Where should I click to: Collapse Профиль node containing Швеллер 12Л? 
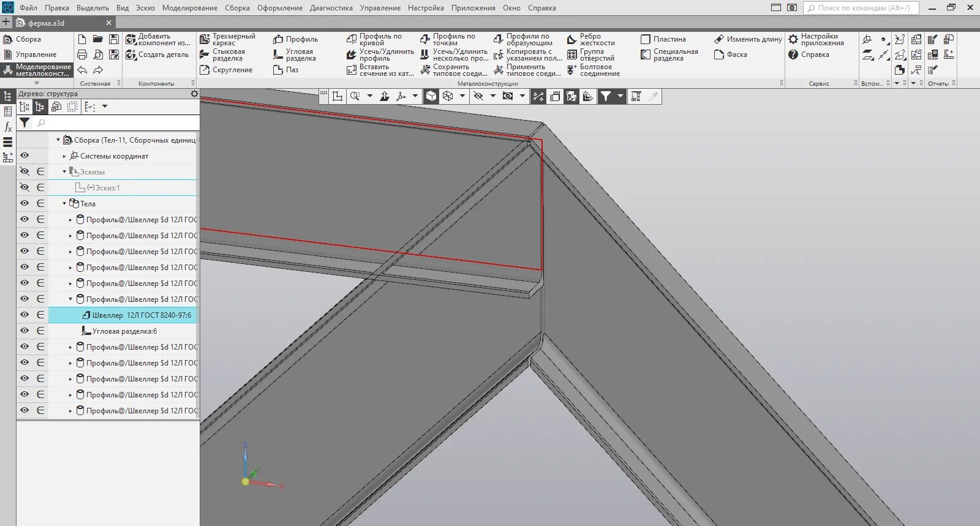pos(70,299)
